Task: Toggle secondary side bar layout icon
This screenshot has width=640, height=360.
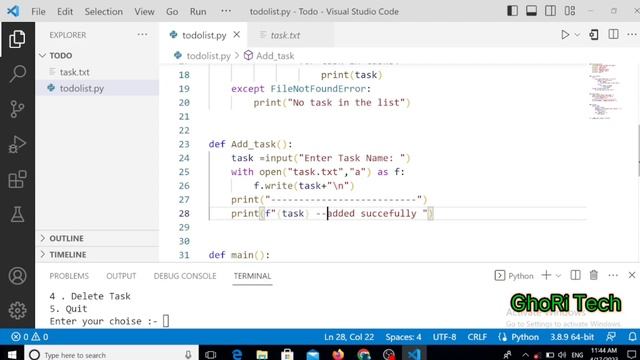Action: point(550,11)
